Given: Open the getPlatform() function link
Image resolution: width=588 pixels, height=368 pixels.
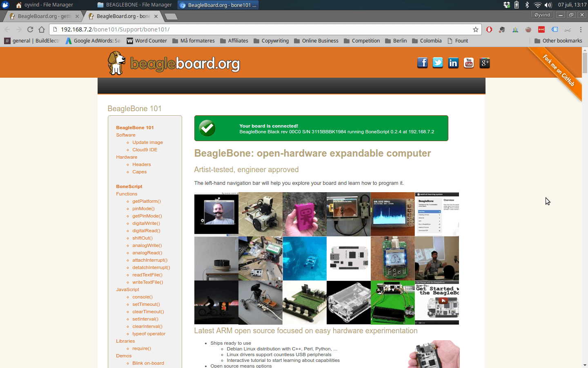Looking at the screenshot, I should pos(147,201).
